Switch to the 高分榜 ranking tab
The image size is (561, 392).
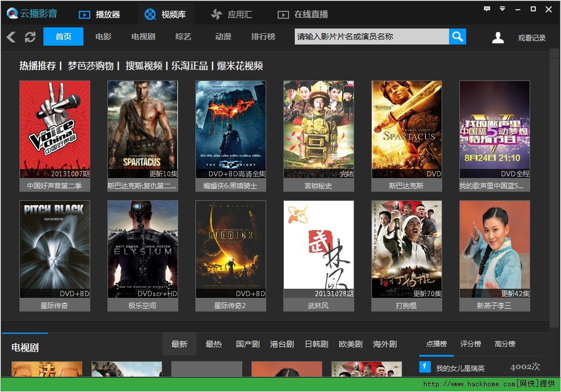(x=505, y=343)
